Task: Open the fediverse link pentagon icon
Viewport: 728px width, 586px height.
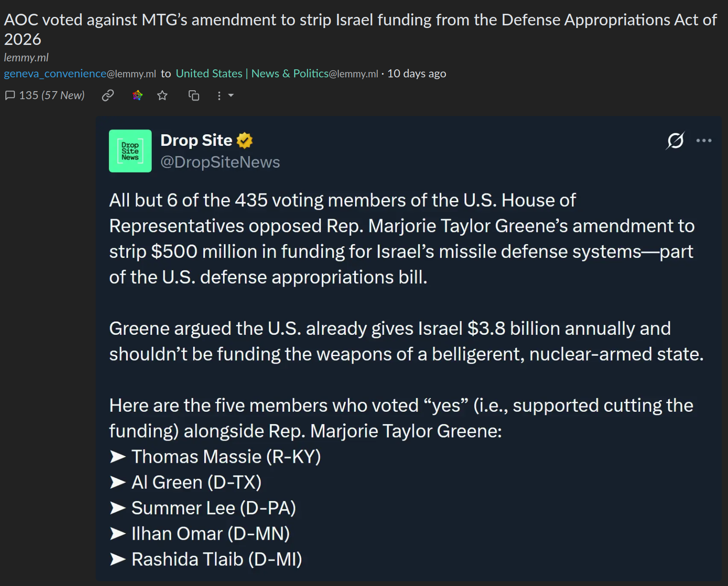Action: pos(138,95)
